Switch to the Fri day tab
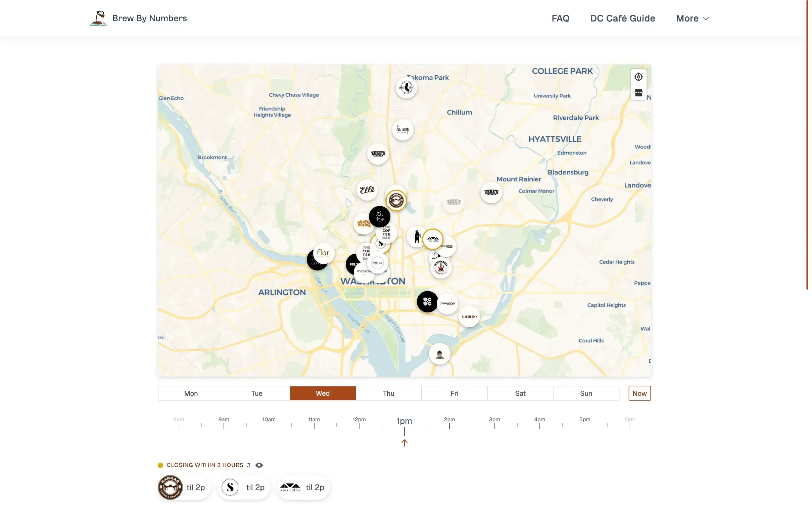The height and width of the screenshot is (508, 812). pyautogui.click(x=454, y=393)
